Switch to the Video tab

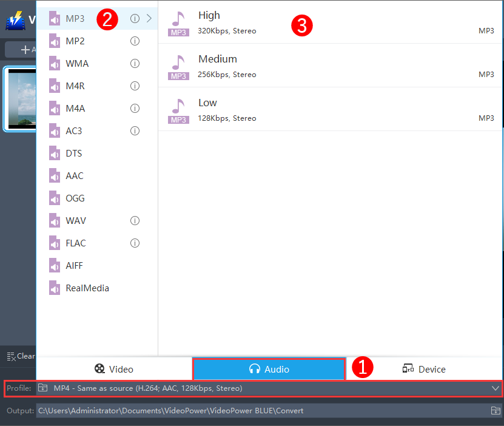pyautogui.click(x=114, y=368)
